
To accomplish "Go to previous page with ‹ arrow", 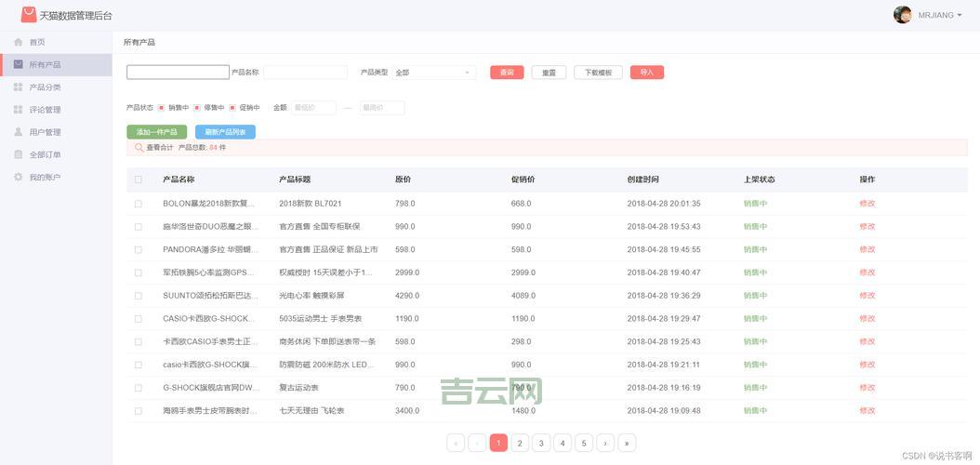I will tap(477, 443).
